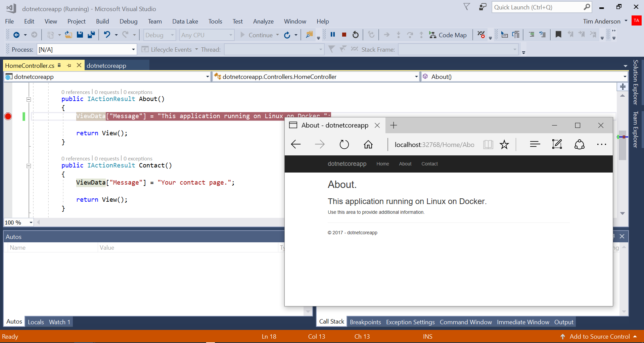Switch to the Immediate Window tab
Image resolution: width=644 pixels, height=343 pixels.
click(x=523, y=322)
